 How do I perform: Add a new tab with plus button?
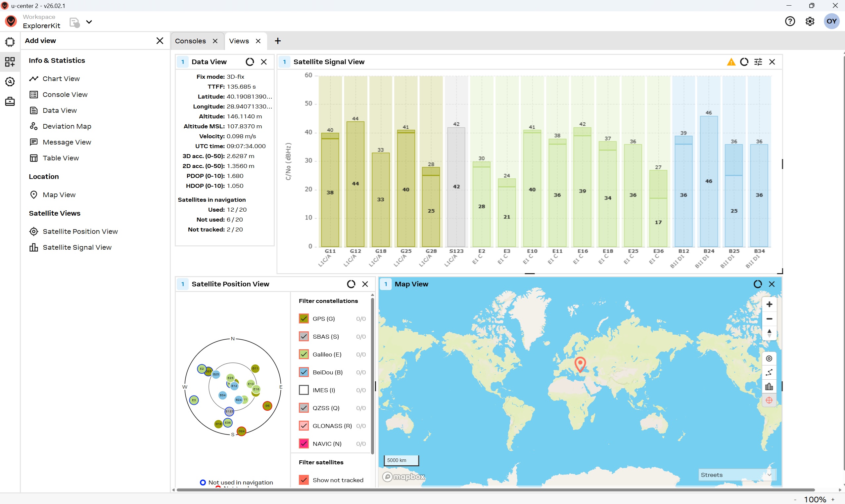(278, 41)
